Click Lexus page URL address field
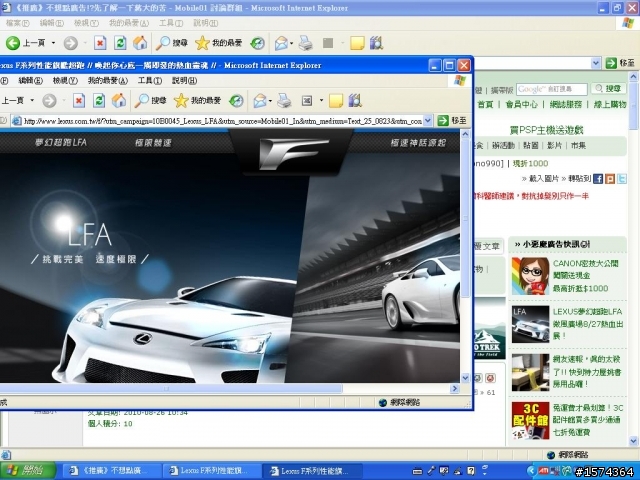The image size is (640, 480). tap(222, 120)
